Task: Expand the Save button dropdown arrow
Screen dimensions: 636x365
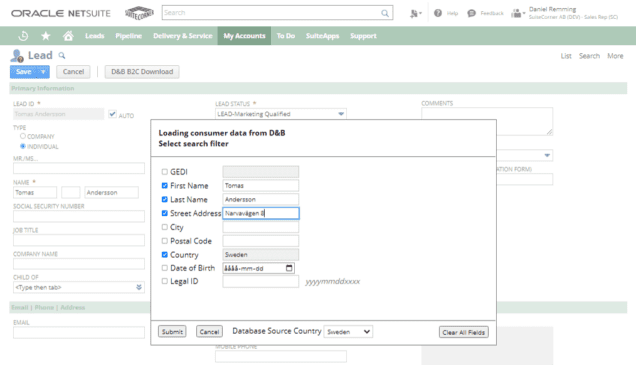Action: 43,72
